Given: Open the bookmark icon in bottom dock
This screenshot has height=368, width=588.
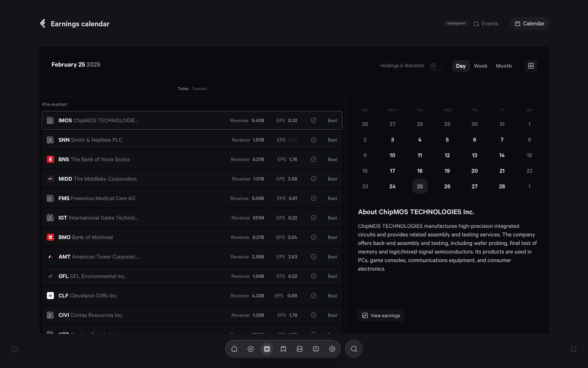Looking at the screenshot, I should 283,349.
